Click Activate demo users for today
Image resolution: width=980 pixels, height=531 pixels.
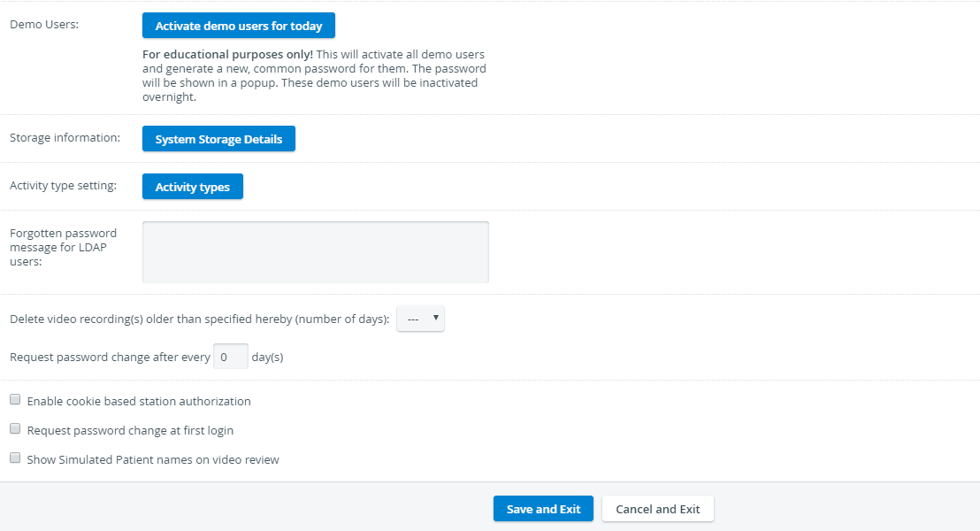coord(239,26)
